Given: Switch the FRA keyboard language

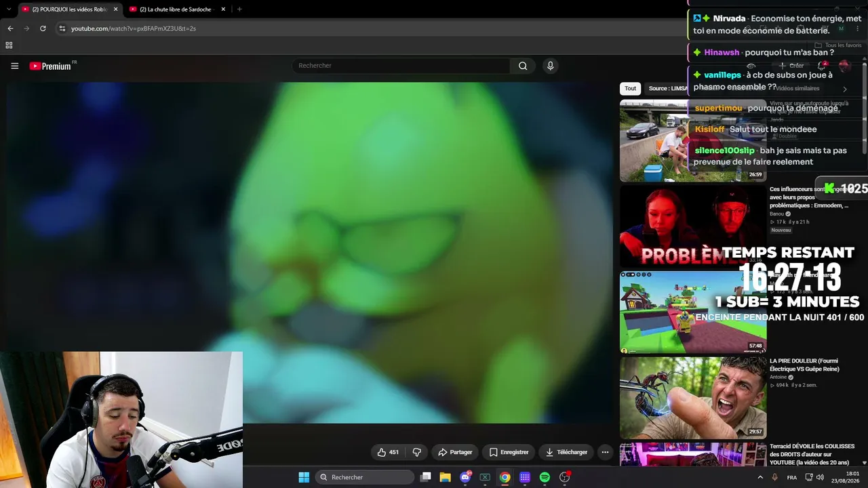Looking at the screenshot, I should pyautogui.click(x=792, y=477).
